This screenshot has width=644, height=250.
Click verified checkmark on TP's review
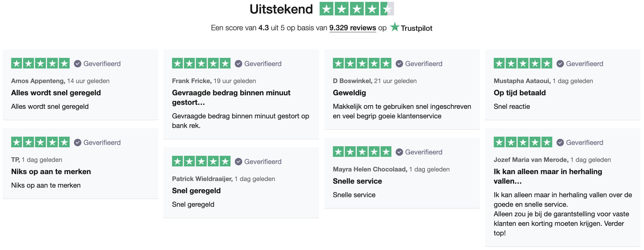click(78, 143)
